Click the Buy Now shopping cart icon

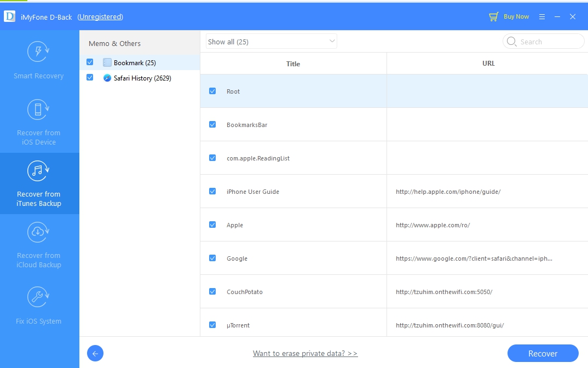click(x=494, y=17)
